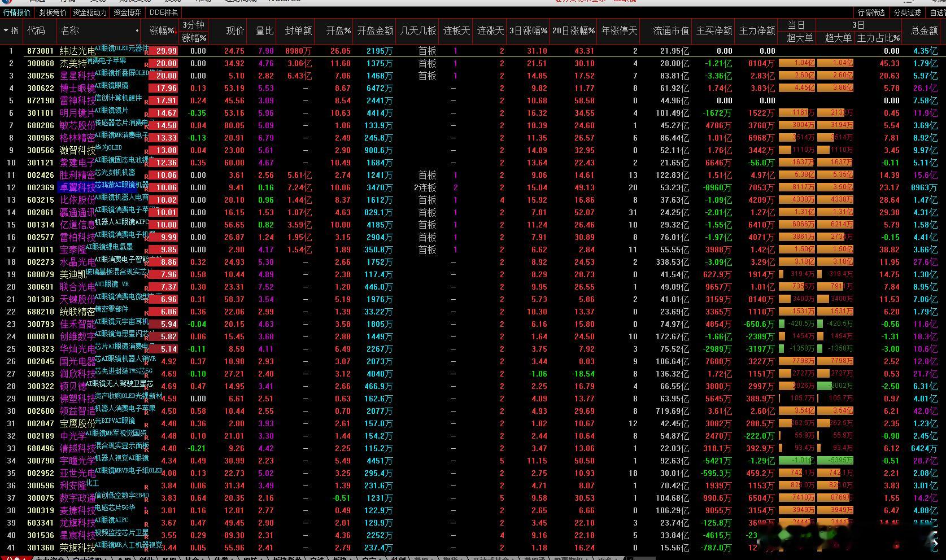Sort by the 总金额 column header

point(924,30)
